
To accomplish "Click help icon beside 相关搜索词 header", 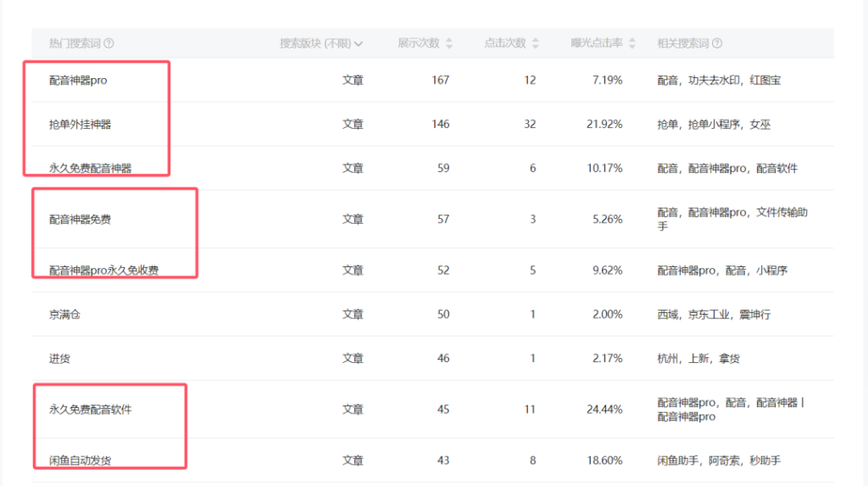I will pos(717,43).
